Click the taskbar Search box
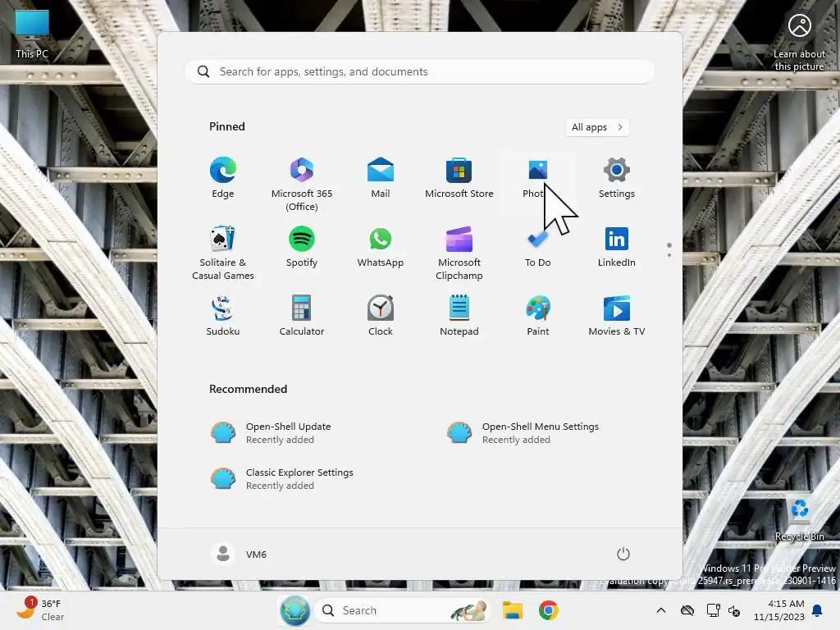Viewport: 840px width, 630px height. coord(404,610)
